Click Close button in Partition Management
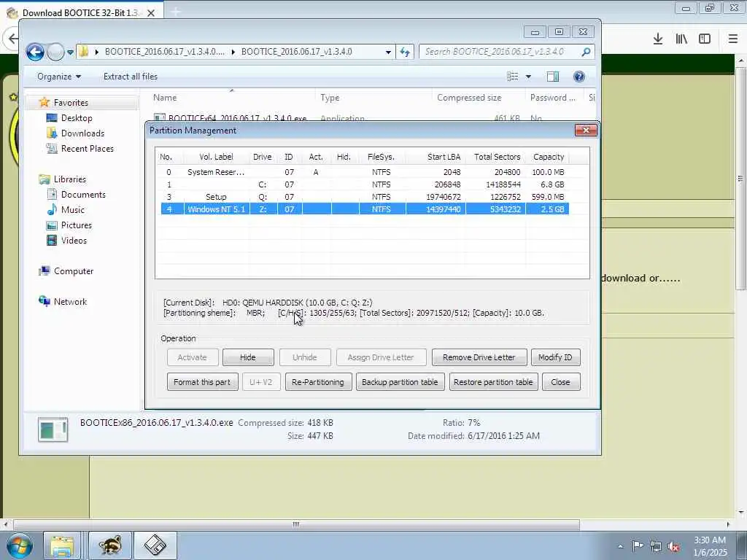Viewport: 747px width, 560px height. click(x=561, y=382)
